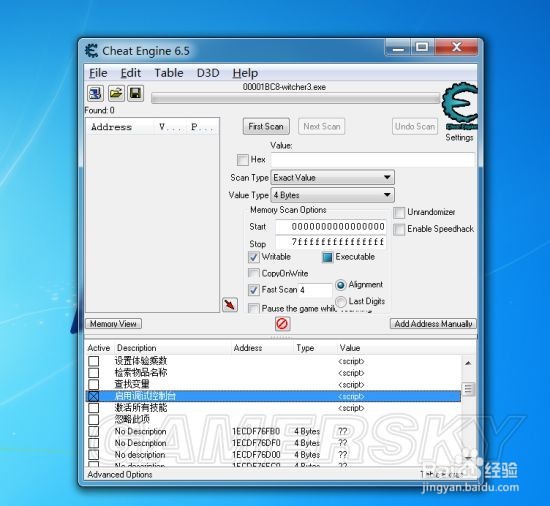Click the First Scan button
The height and width of the screenshot is (506, 550).
[x=266, y=126]
